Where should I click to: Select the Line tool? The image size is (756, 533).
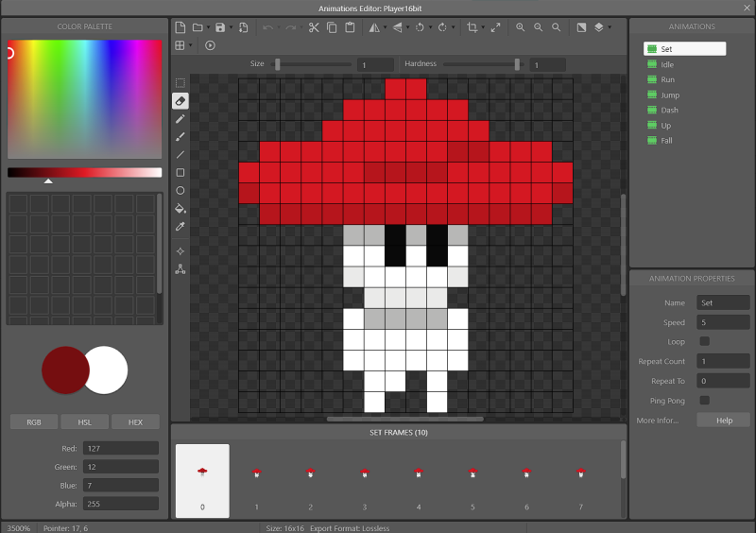[x=180, y=155]
